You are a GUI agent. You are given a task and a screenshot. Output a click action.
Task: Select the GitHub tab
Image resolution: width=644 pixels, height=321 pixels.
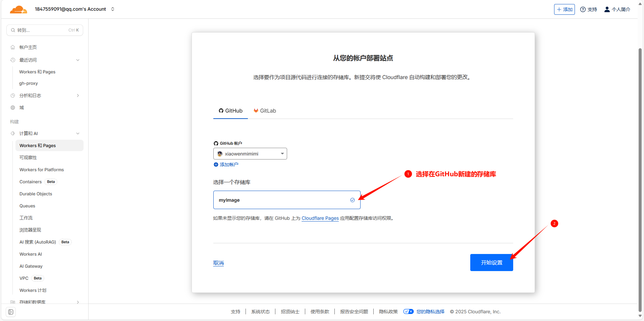[230, 111]
